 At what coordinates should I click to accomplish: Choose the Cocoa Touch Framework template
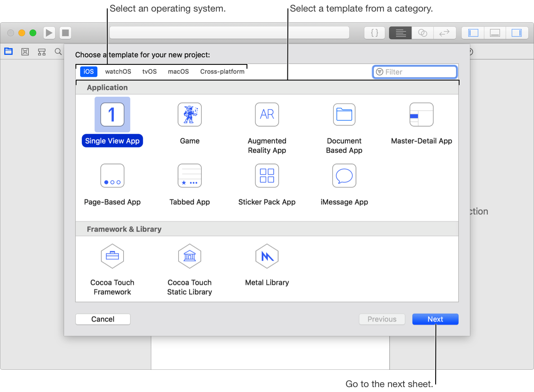[112, 256]
